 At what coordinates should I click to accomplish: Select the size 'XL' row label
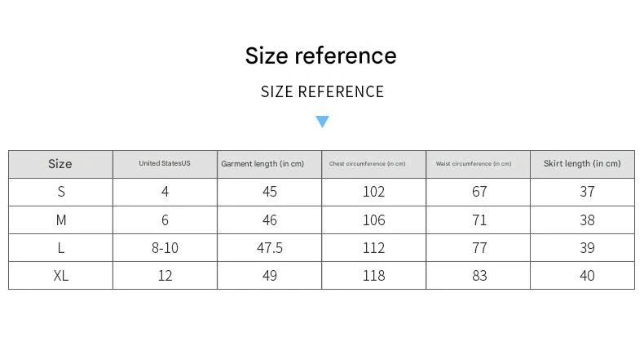point(61,276)
